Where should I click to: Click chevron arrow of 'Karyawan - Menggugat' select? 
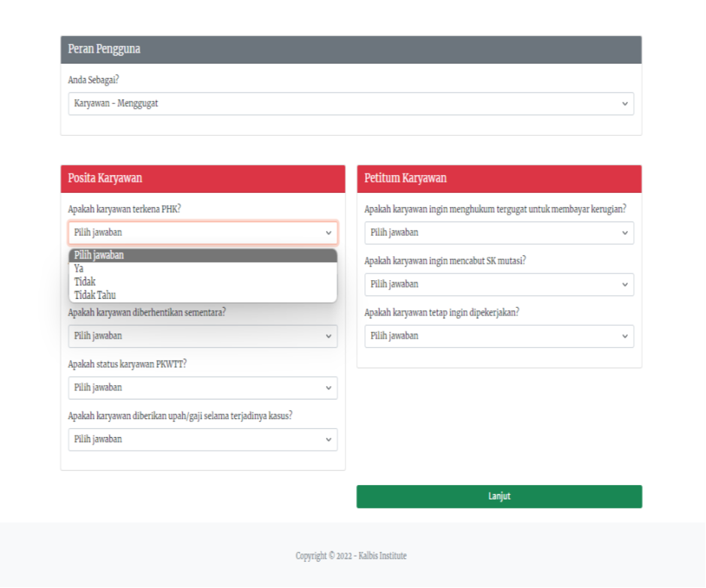point(625,104)
